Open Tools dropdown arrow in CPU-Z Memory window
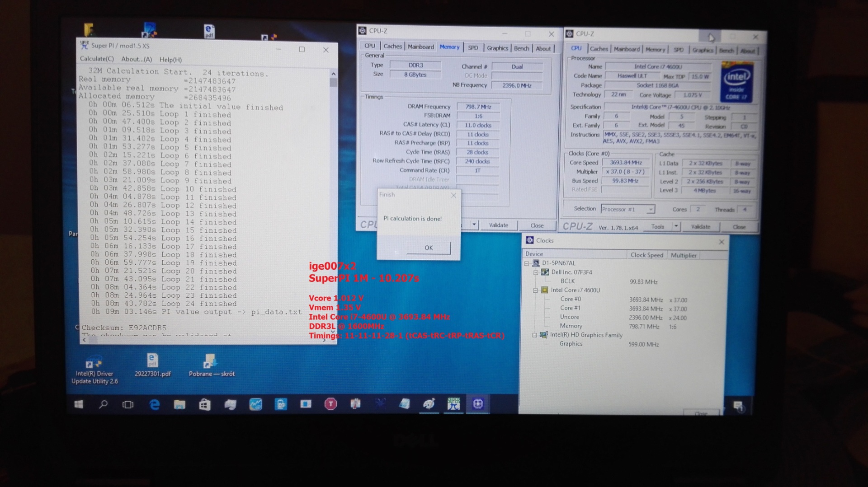The image size is (868, 487). coord(474,225)
